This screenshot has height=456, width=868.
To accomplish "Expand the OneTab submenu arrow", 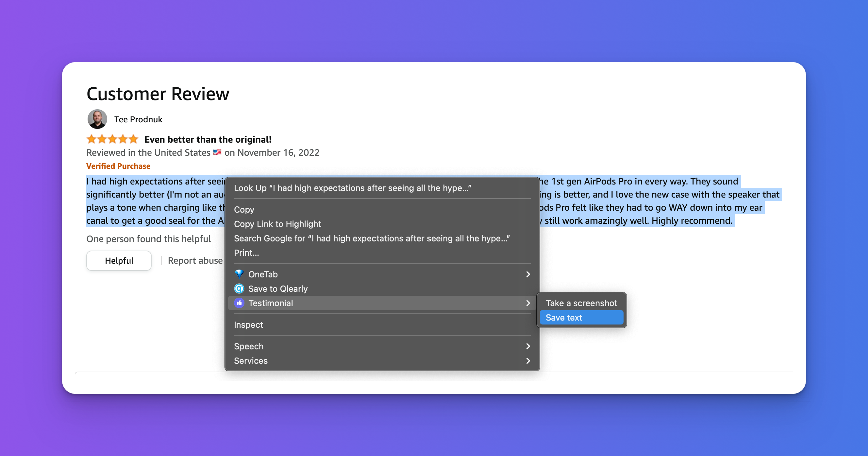I will click(x=528, y=274).
